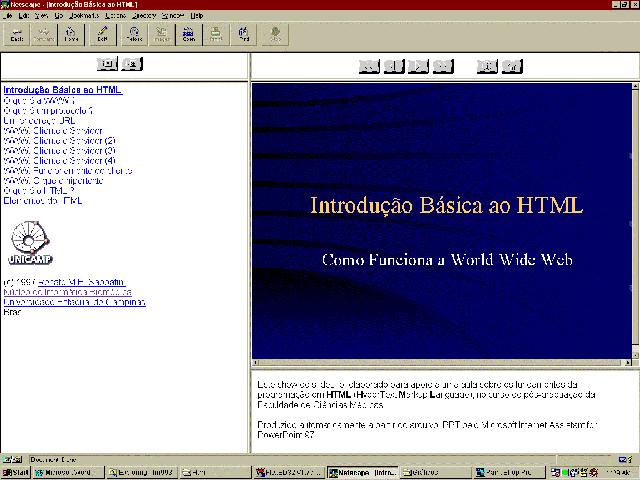Click the slide frame horizontal scrollbar right arrow
Viewport: 640px width, 480px height.
(628, 362)
